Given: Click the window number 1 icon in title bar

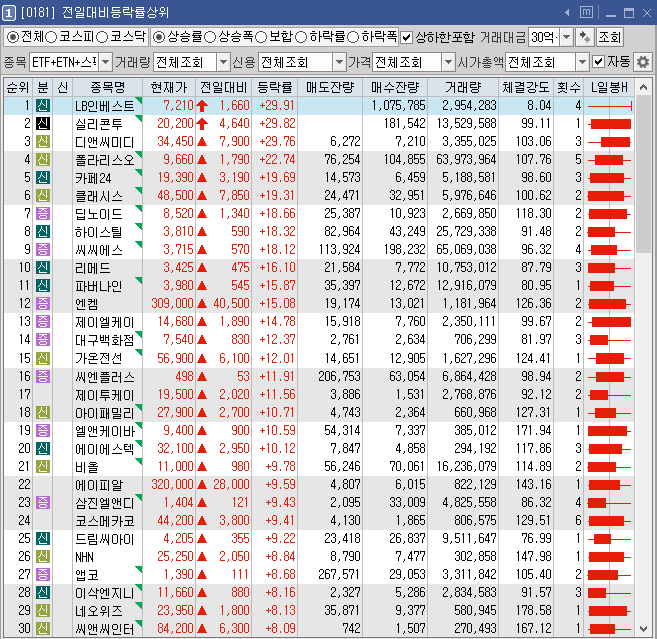Looking at the screenshot, I should pos(8,13).
